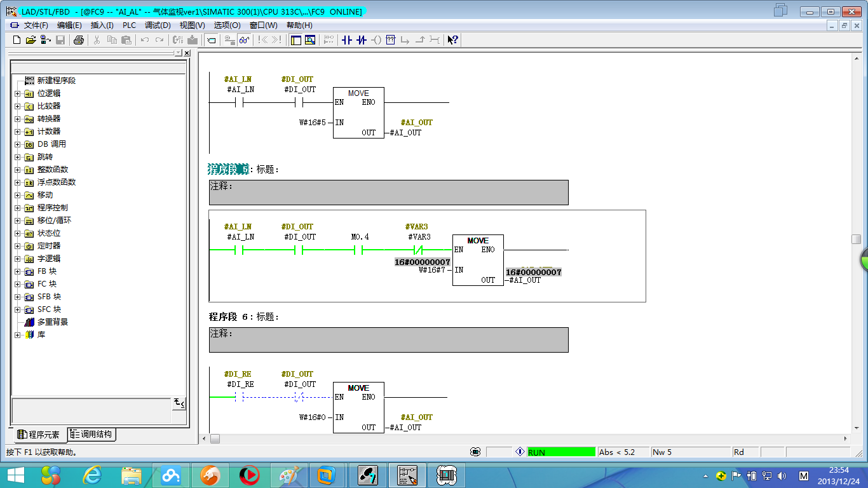Toggle the overviews panel toolbar button
The width and height of the screenshot is (868, 488).
295,40
